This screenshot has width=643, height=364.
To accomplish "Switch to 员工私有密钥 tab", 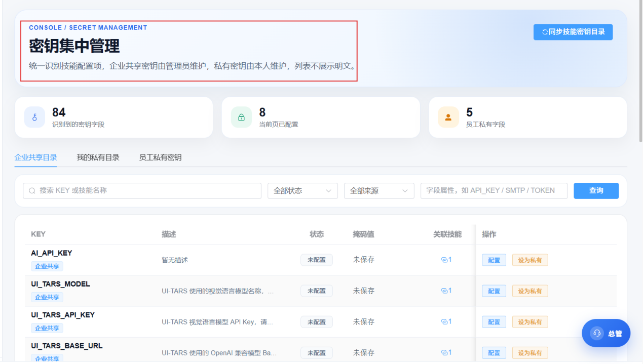I will click(160, 157).
